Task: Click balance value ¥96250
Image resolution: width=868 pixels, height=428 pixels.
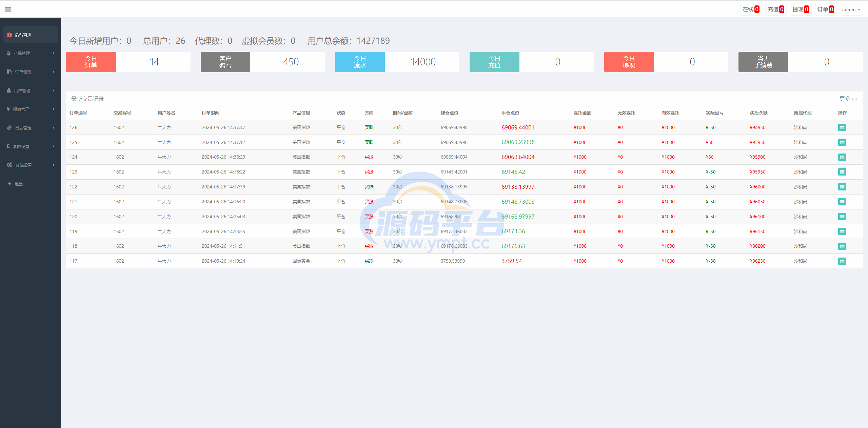Action: 757,261
